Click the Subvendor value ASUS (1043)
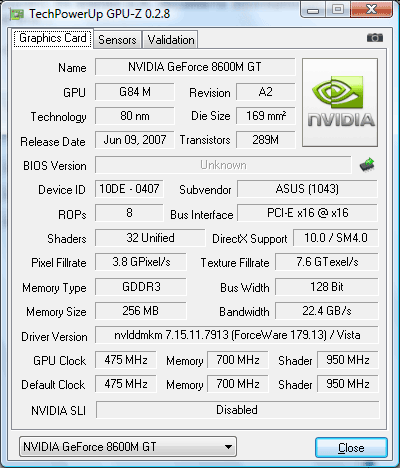The height and width of the screenshot is (468, 400). 307,189
